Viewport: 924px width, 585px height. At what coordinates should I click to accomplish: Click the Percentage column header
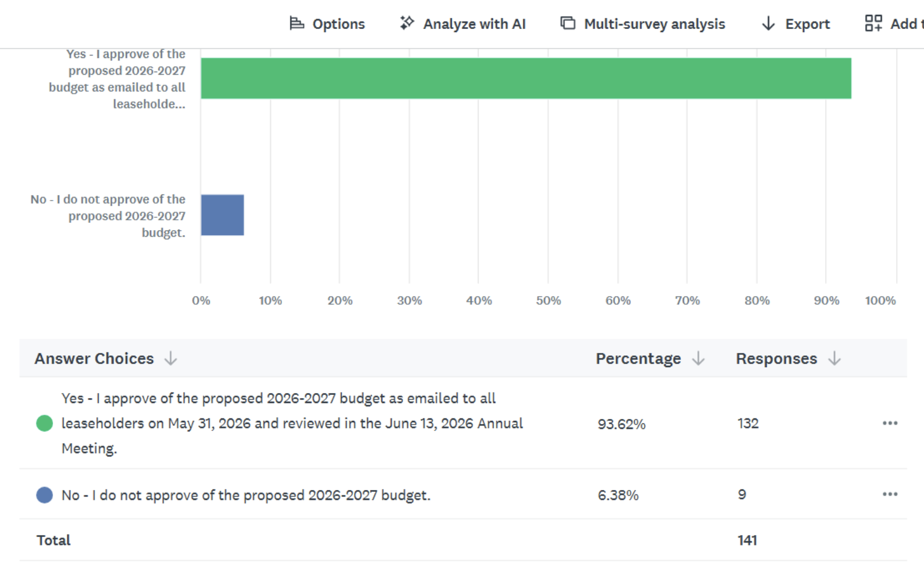click(638, 359)
